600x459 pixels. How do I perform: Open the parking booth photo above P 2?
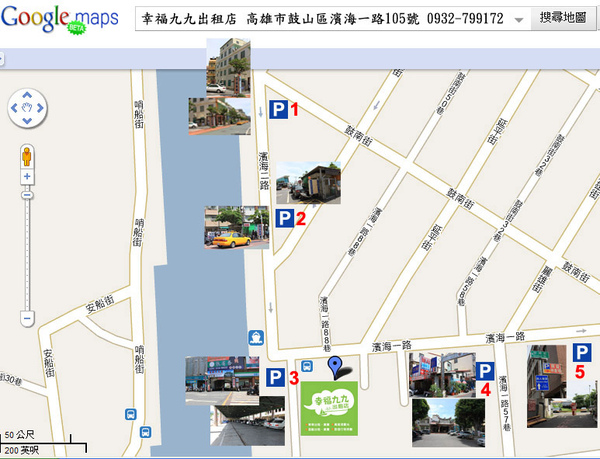(308, 183)
